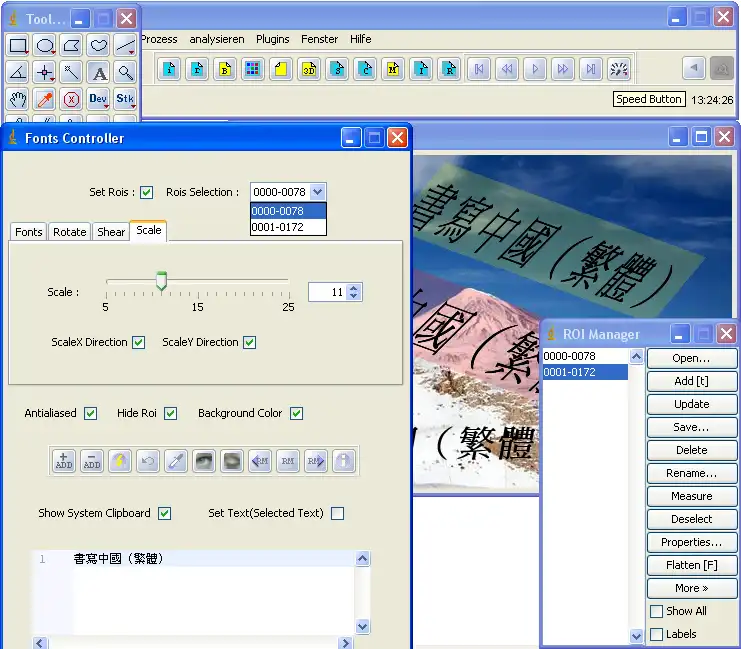Screen dimensions: 741x649
Task: Pick the Hand scrolling tool
Action: pos(18,99)
